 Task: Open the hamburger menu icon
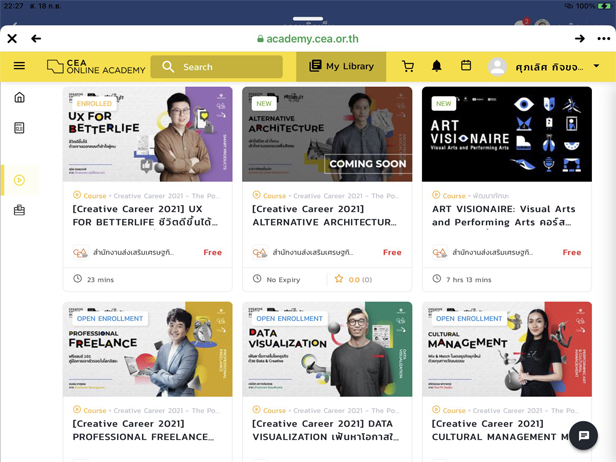pyautogui.click(x=19, y=66)
